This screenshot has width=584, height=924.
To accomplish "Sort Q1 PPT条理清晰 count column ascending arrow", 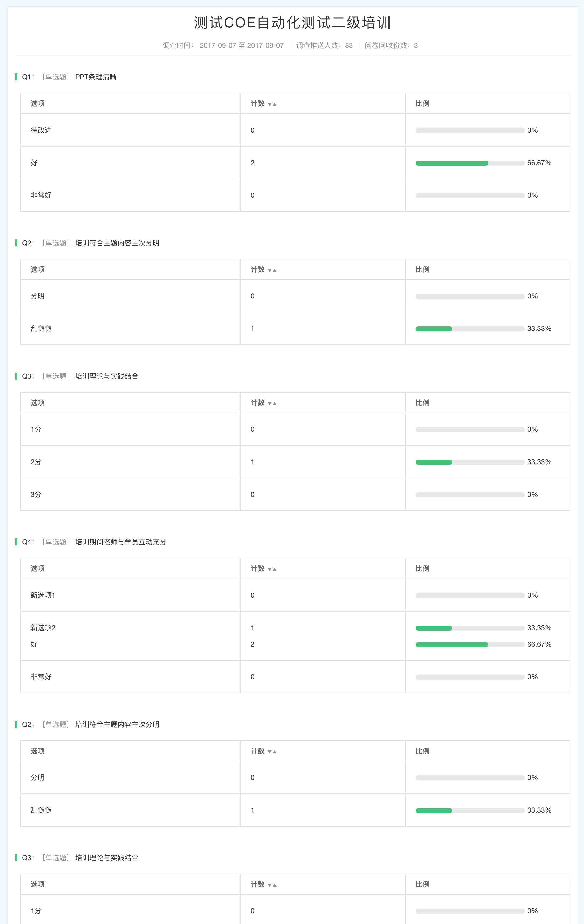I will click(274, 104).
